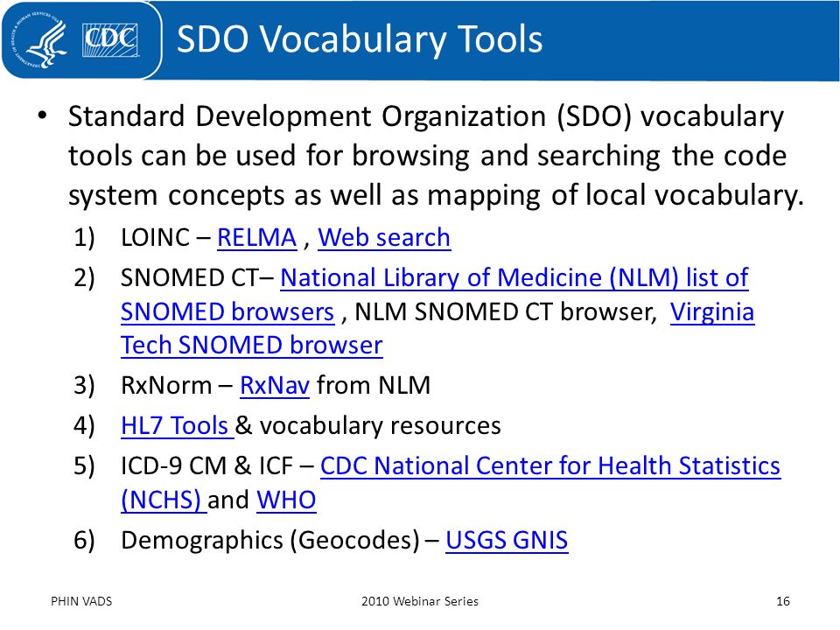Viewport: 840px width, 630px height.
Task: Select the SDO Vocabulary Tools title
Action: tap(360, 39)
